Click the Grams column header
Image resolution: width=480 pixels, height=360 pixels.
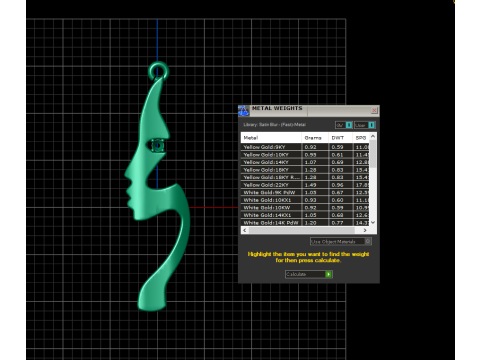(315, 138)
